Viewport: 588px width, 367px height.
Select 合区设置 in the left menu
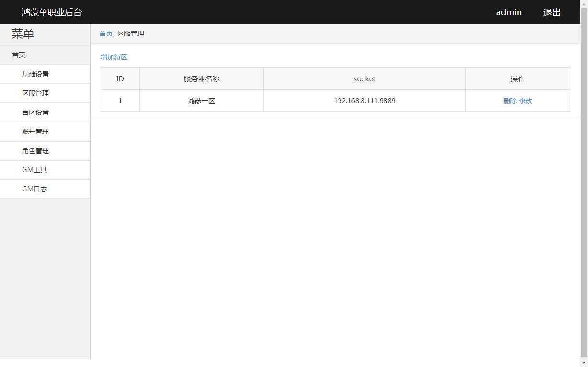[34, 112]
